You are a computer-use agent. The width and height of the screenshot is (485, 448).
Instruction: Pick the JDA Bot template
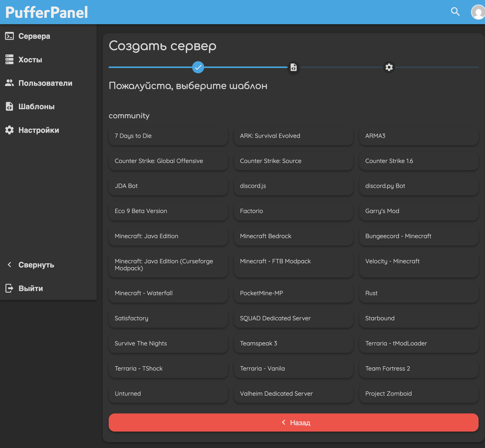(x=168, y=186)
